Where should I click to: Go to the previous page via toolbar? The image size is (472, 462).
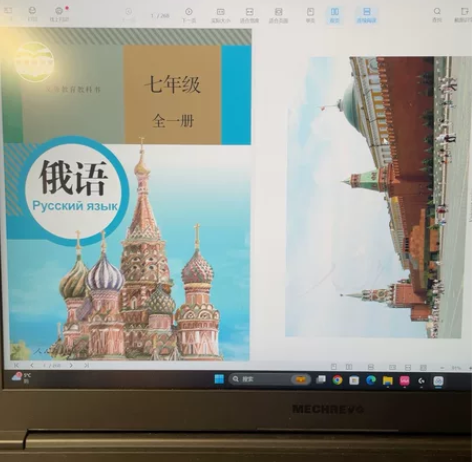(128, 15)
